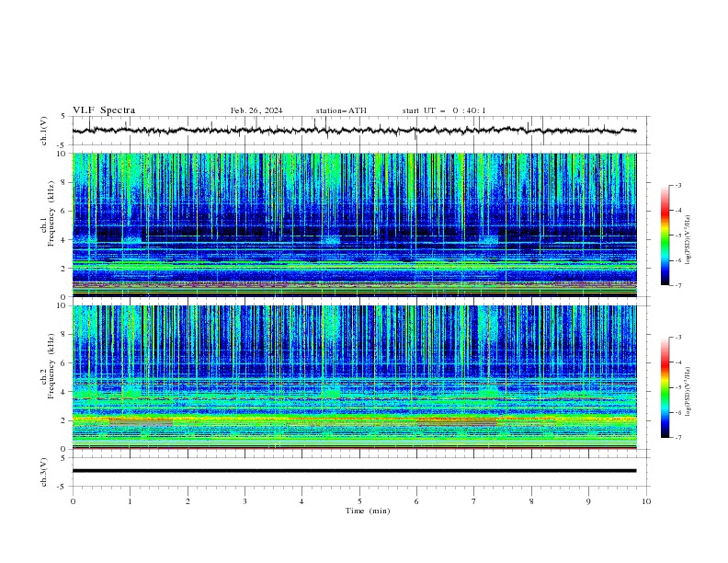Click the "ch.1 Frequency (kHz)" axis label
The width and height of the screenshot is (728, 563).
coord(48,213)
